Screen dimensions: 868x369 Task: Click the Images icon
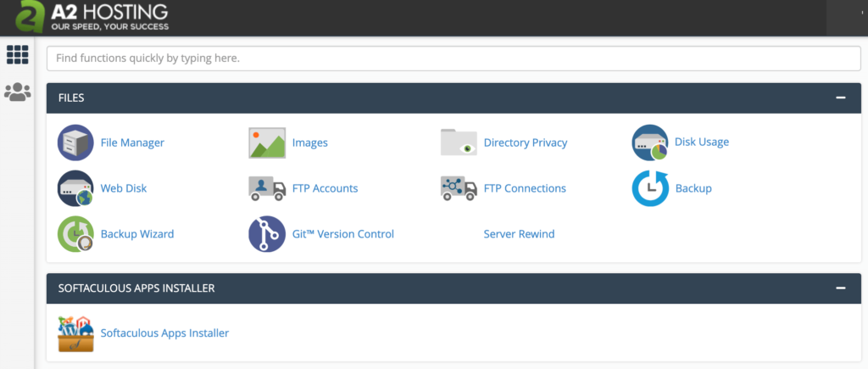tap(267, 143)
